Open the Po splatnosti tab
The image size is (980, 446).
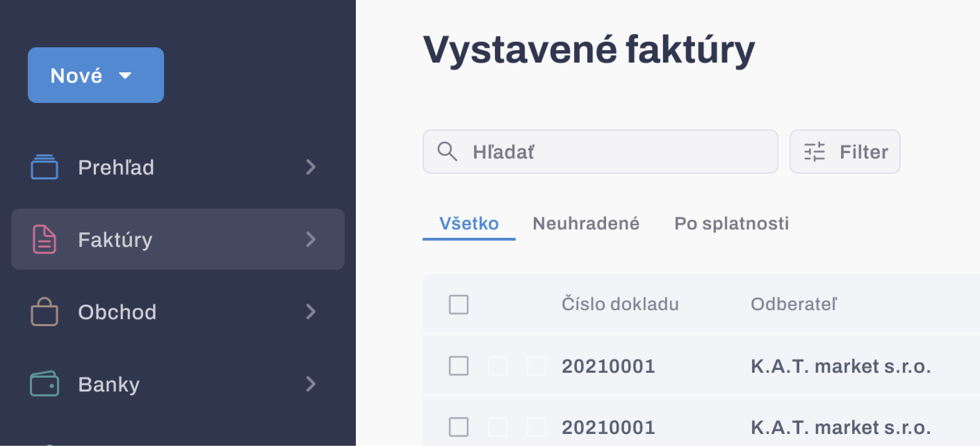(x=731, y=223)
